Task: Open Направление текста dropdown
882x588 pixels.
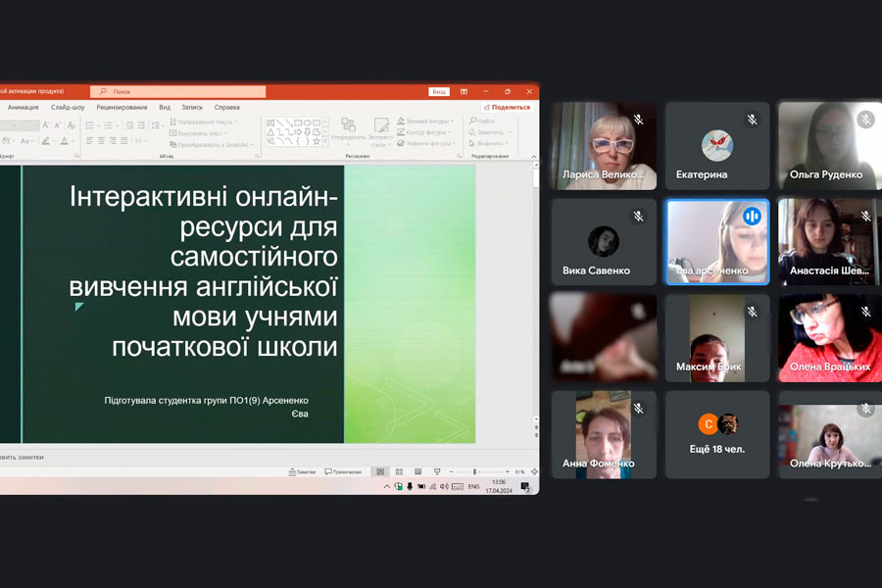Action: coord(204,122)
